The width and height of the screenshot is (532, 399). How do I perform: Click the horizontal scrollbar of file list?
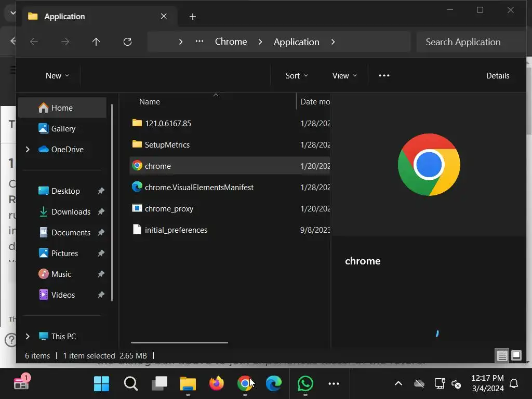point(179,343)
